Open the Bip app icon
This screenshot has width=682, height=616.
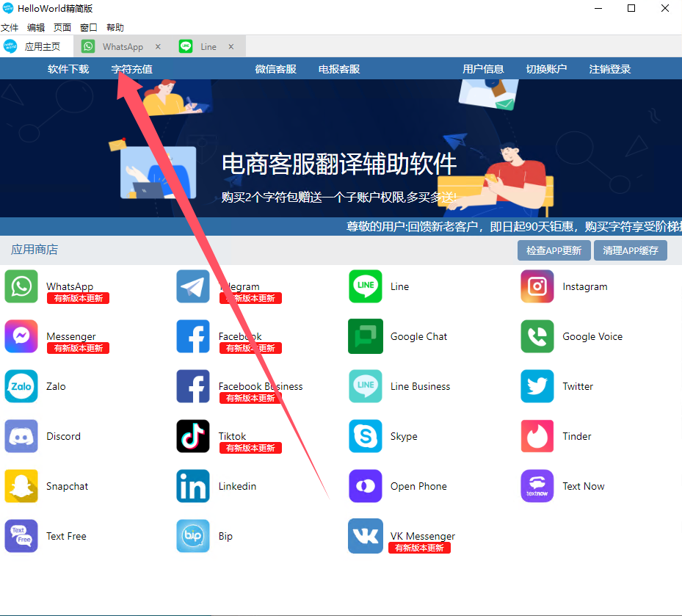(193, 536)
